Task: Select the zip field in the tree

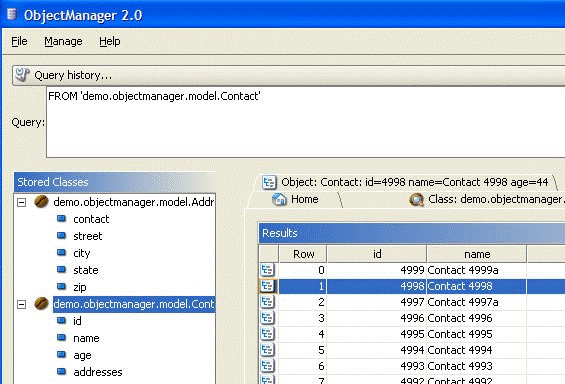Action: pos(80,287)
